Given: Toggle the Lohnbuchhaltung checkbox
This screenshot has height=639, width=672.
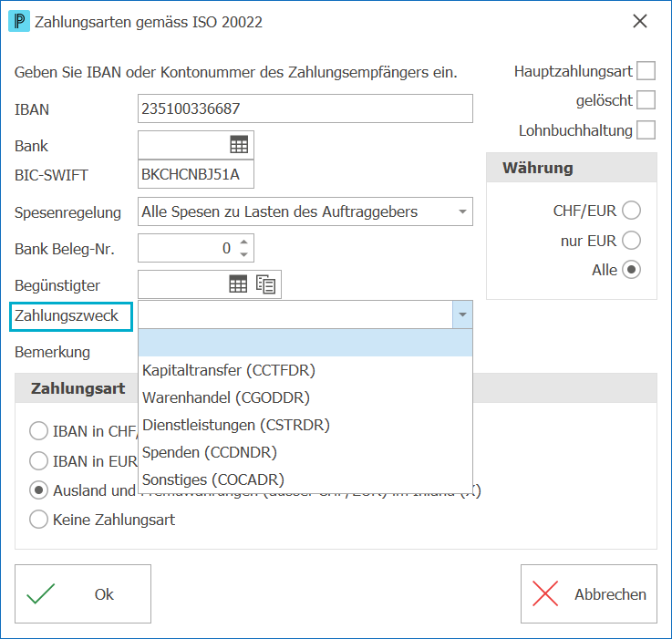Looking at the screenshot, I should click(646, 129).
